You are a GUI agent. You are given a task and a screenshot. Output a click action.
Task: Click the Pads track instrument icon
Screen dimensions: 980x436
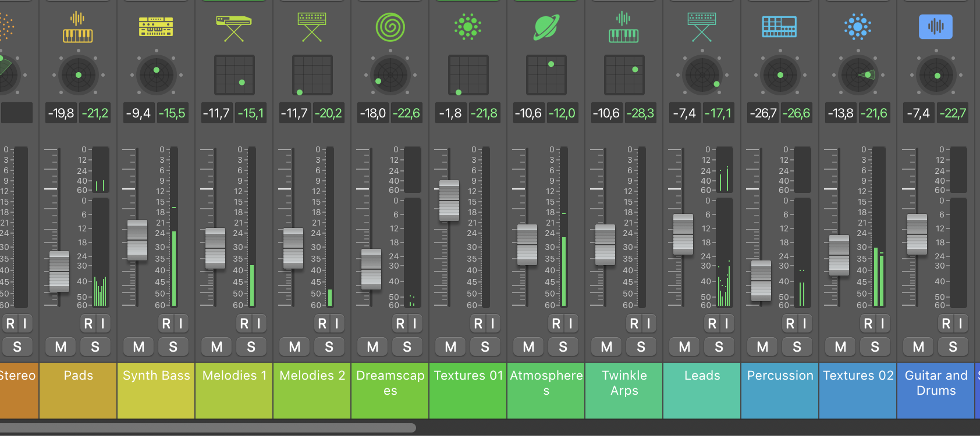78,27
